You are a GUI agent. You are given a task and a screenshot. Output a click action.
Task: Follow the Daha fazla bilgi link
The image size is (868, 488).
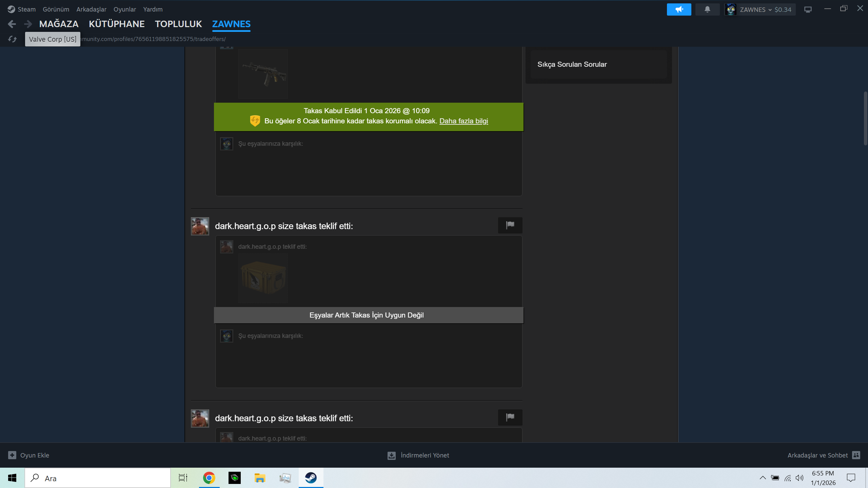(x=463, y=121)
